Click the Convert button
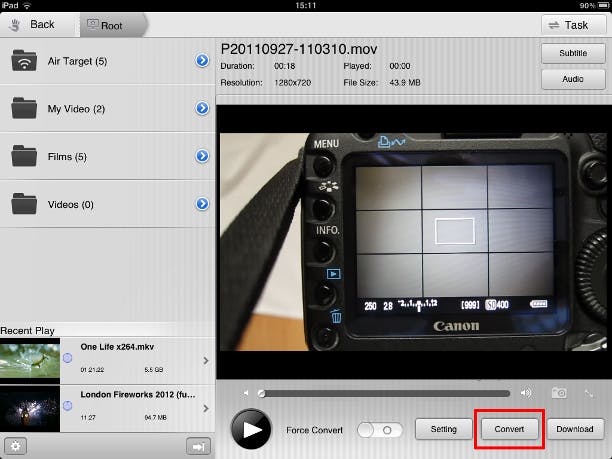 point(509,429)
